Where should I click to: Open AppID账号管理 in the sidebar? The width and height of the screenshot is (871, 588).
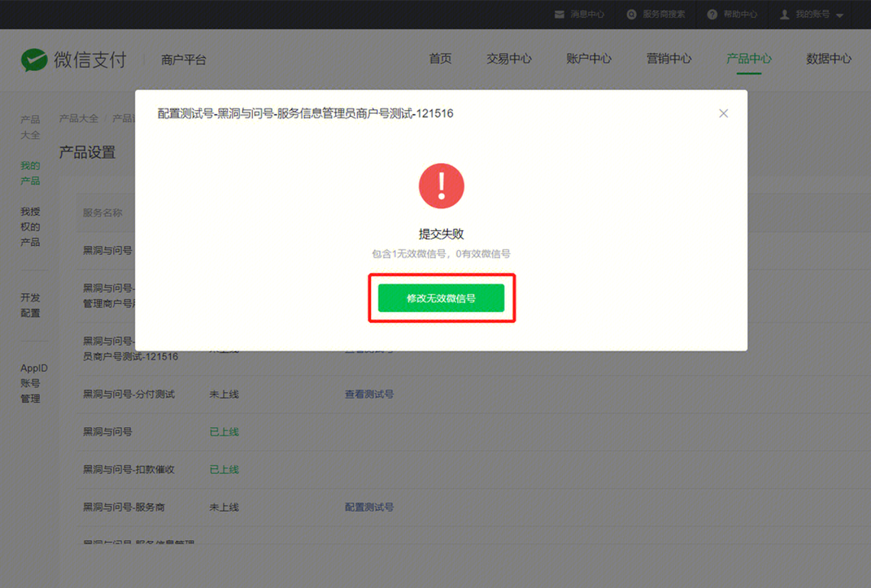[34, 383]
